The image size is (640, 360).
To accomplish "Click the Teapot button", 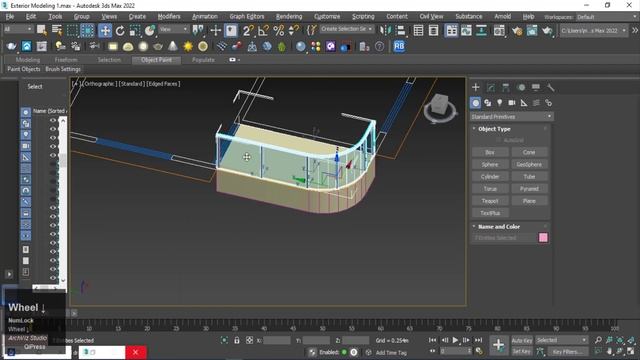I will click(x=490, y=201).
